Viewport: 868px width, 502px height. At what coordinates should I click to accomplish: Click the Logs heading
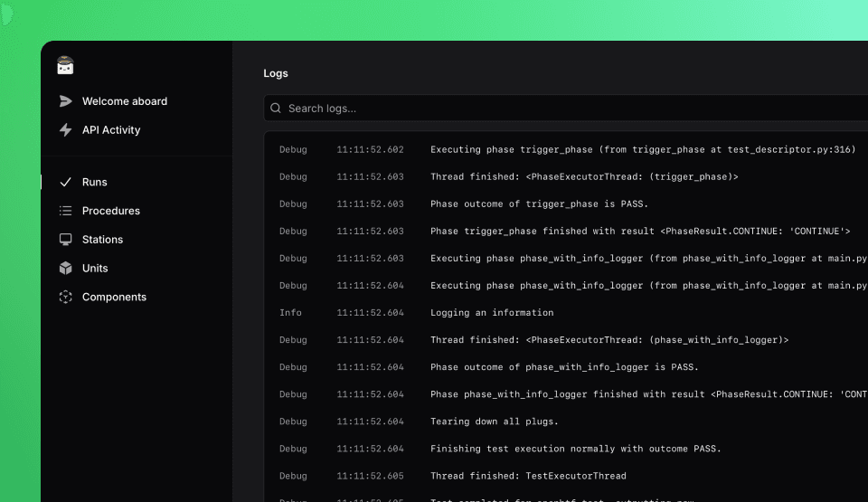coord(276,73)
